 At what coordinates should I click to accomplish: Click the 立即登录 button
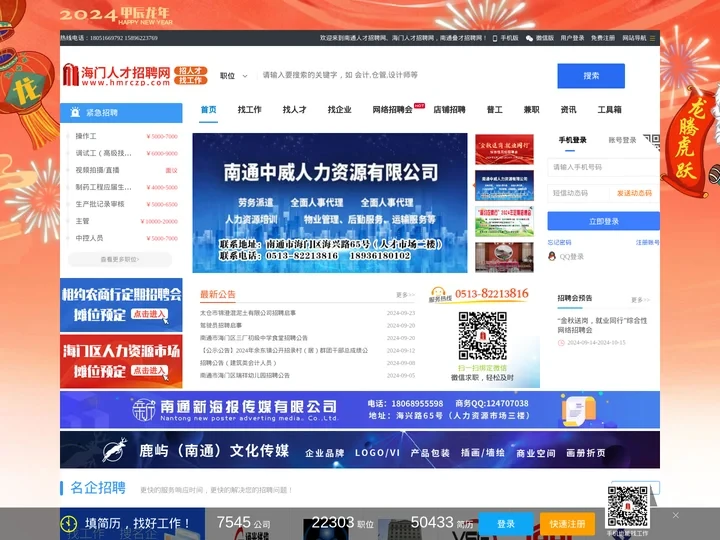[x=603, y=221]
